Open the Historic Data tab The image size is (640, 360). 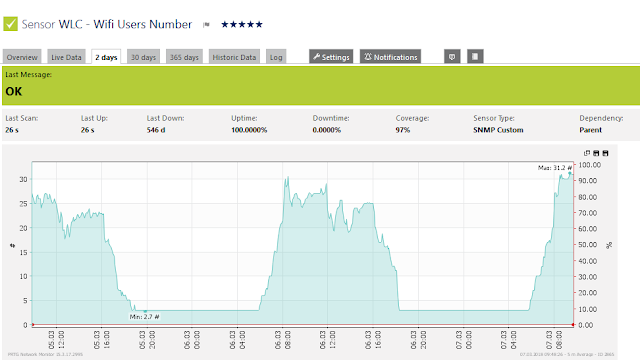pyautogui.click(x=234, y=57)
